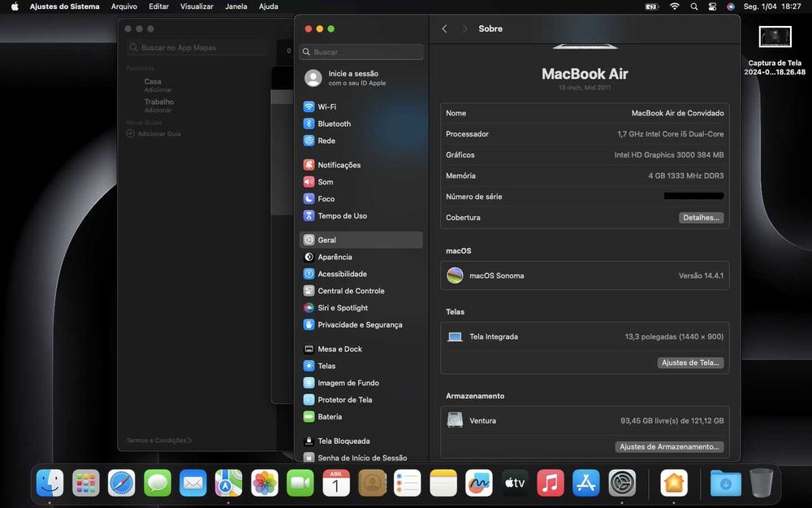Select Som in the sidebar
Viewport: 812px width, 508px height.
[361, 182]
